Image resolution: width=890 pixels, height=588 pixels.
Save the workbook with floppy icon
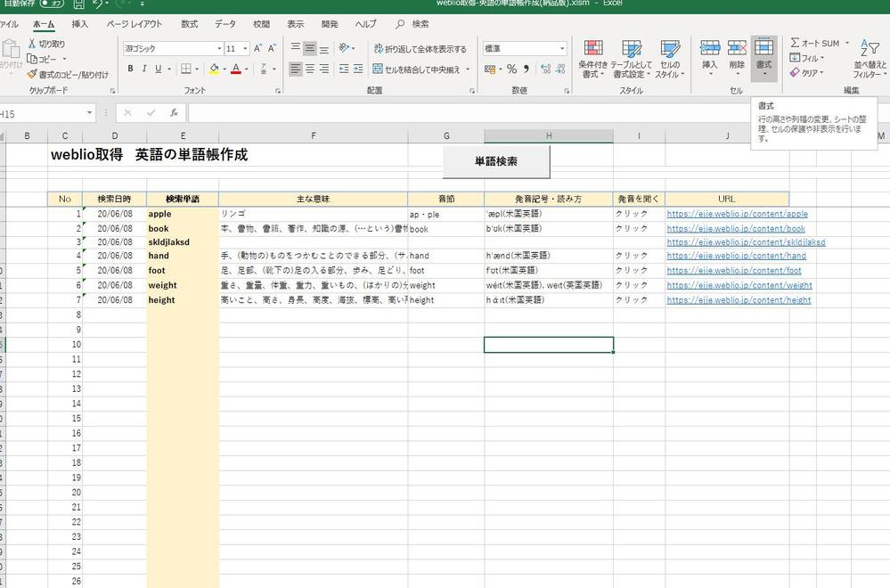[79, 4]
